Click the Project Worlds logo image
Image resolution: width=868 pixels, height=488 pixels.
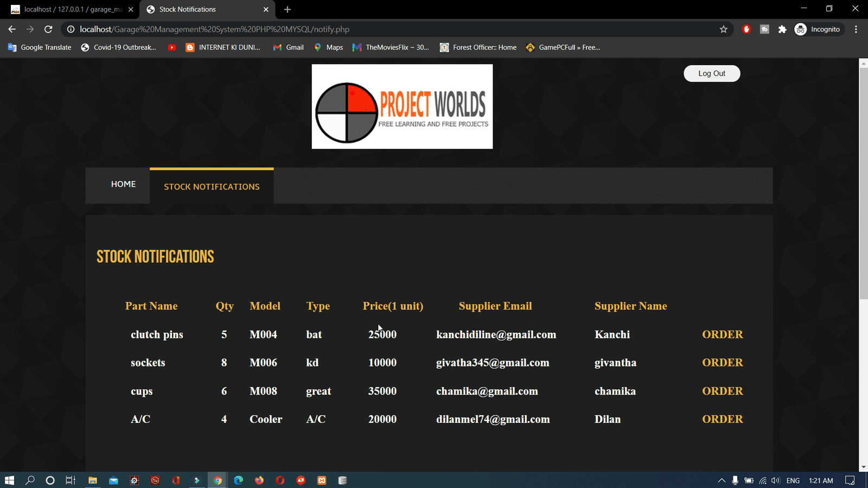tap(402, 106)
